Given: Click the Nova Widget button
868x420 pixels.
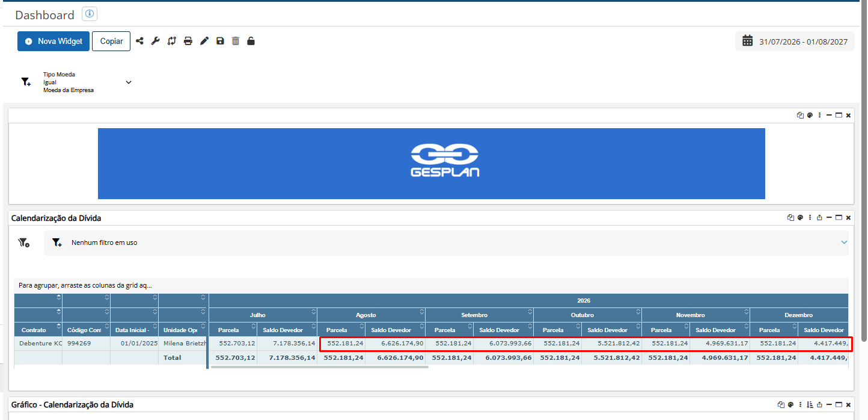Looking at the screenshot, I should coord(53,41).
